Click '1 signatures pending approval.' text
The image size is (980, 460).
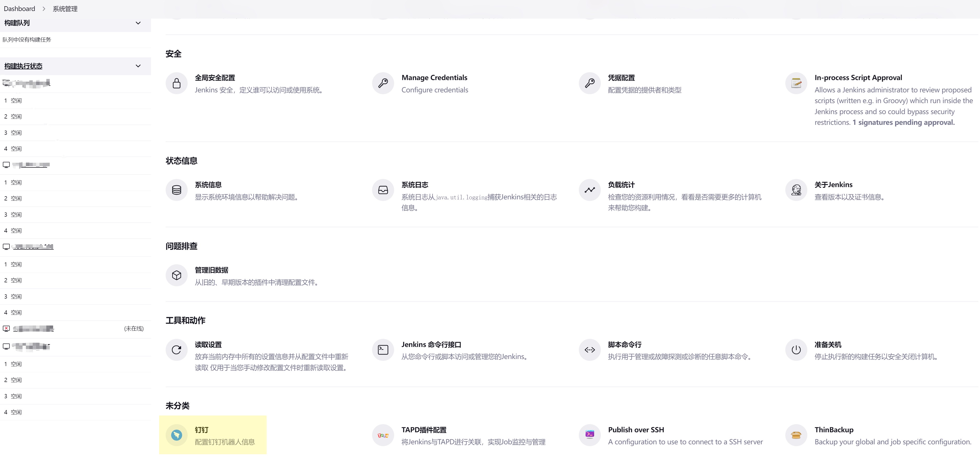click(904, 122)
